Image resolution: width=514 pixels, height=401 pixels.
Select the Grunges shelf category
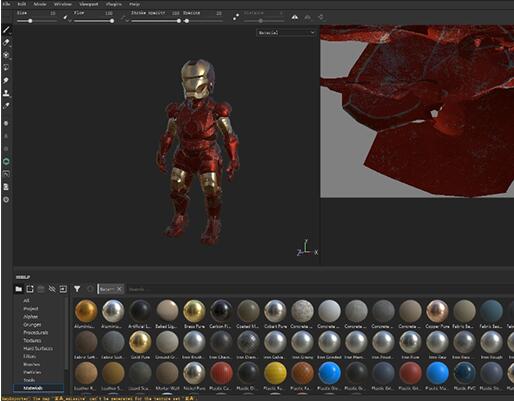[x=32, y=324]
